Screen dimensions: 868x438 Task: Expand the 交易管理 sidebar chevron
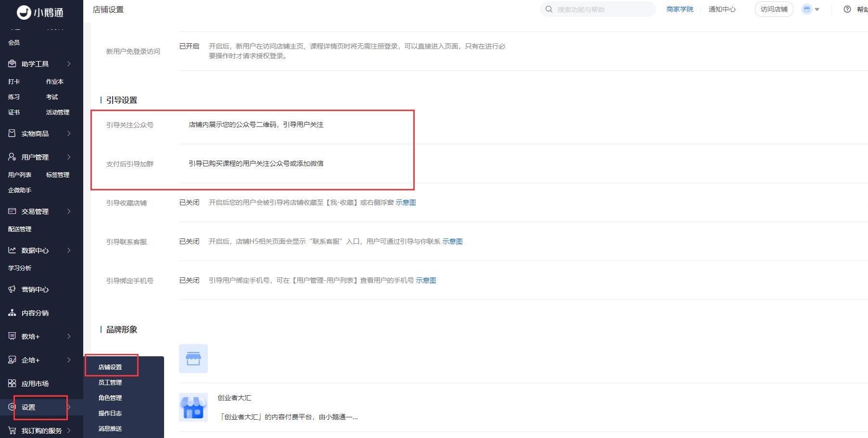(69, 212)
